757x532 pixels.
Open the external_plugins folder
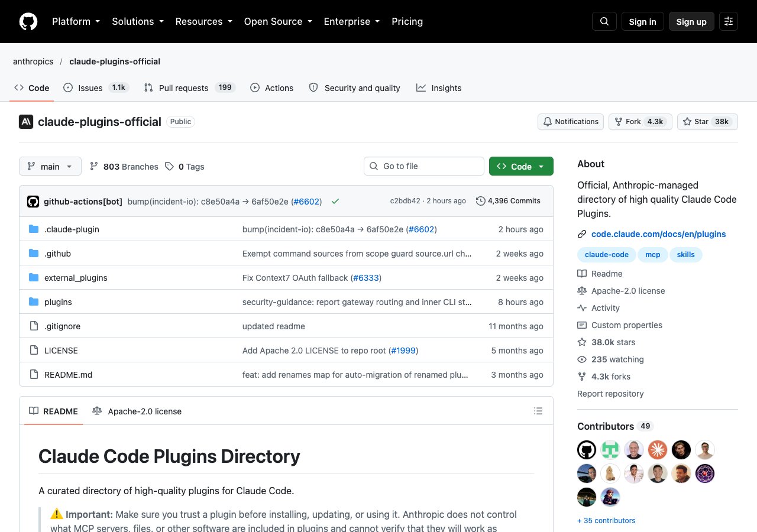(76, 278)
